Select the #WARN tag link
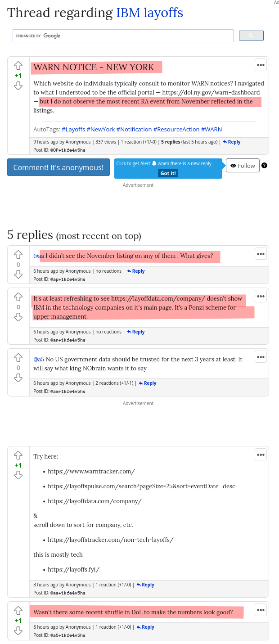Screen dimensions: 279x644 pyautogui.click(x=211, y=129)
